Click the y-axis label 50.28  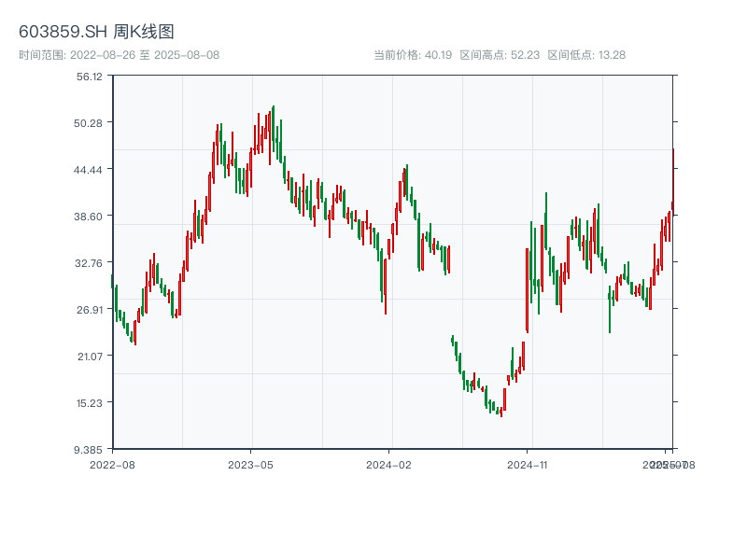88,123
